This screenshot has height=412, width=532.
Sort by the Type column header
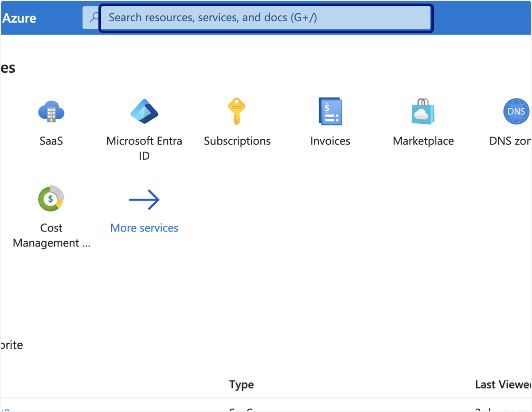pyautogui.click(x=242, y=385)
